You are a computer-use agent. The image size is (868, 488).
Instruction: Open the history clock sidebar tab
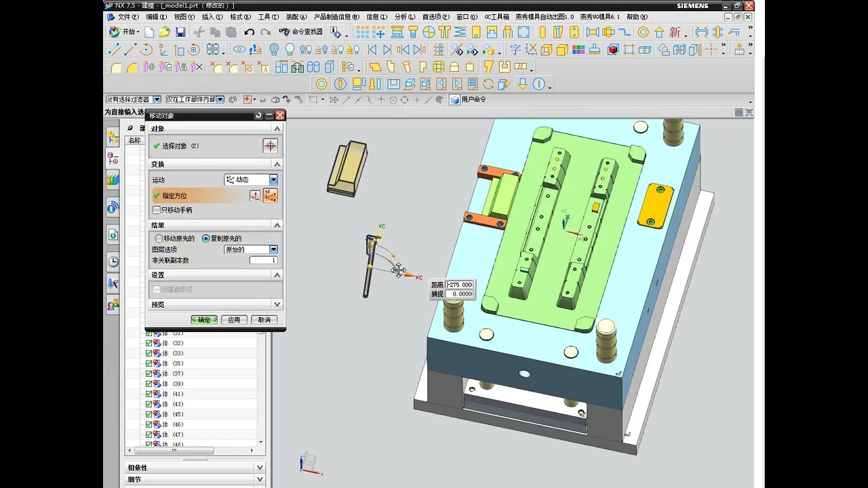tap(113, 262)
